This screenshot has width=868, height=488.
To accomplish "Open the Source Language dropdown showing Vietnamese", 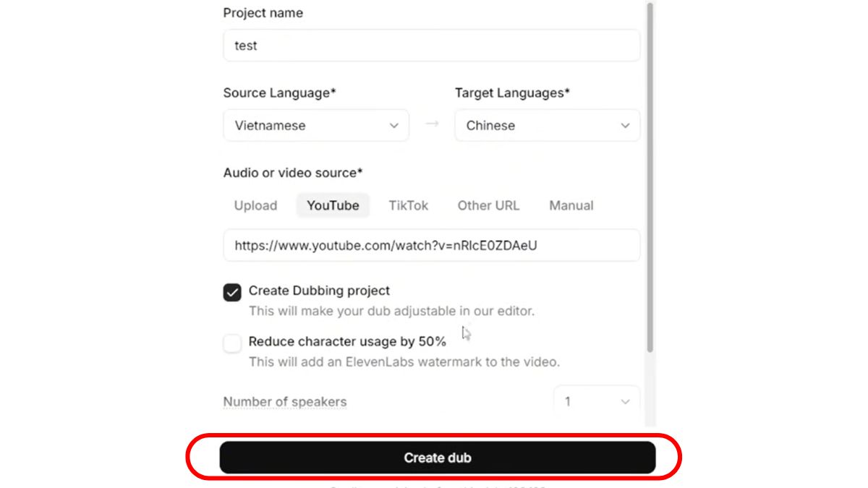I will pos(315,125).
